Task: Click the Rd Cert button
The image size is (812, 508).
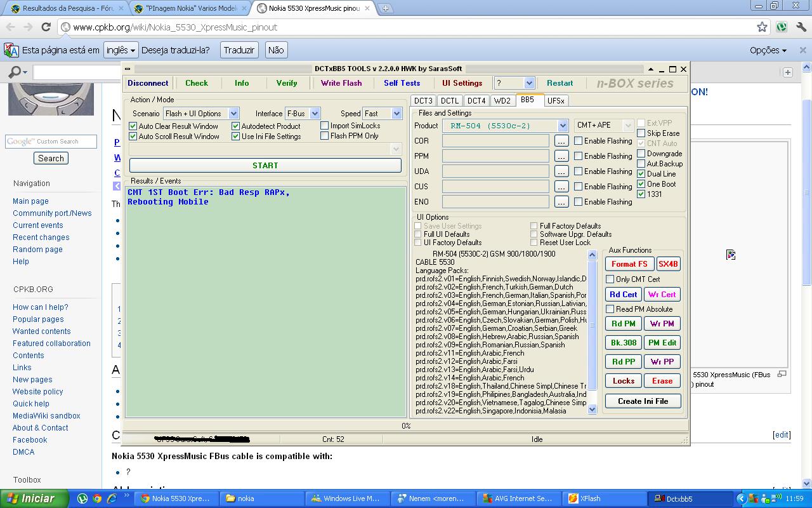Action: coord(624,295)
